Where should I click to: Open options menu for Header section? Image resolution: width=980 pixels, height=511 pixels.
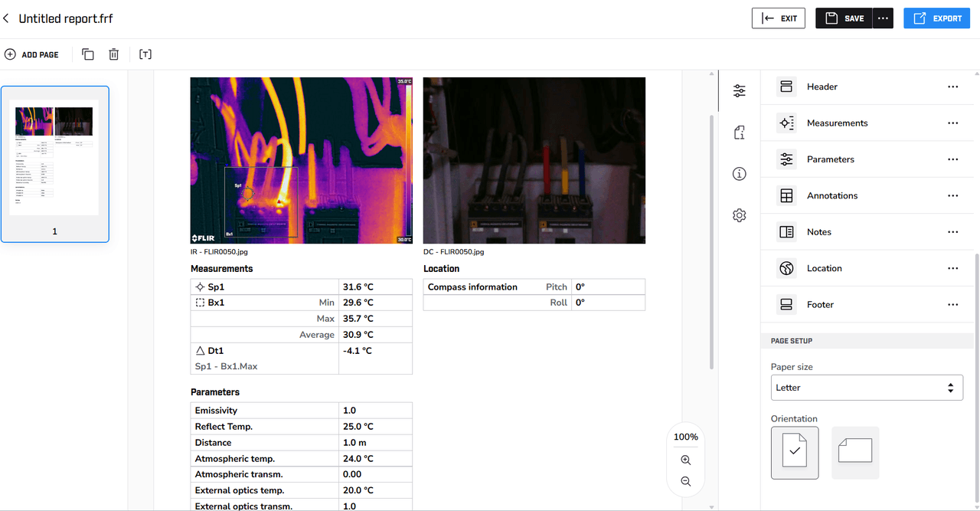click(x=952, y=86)
